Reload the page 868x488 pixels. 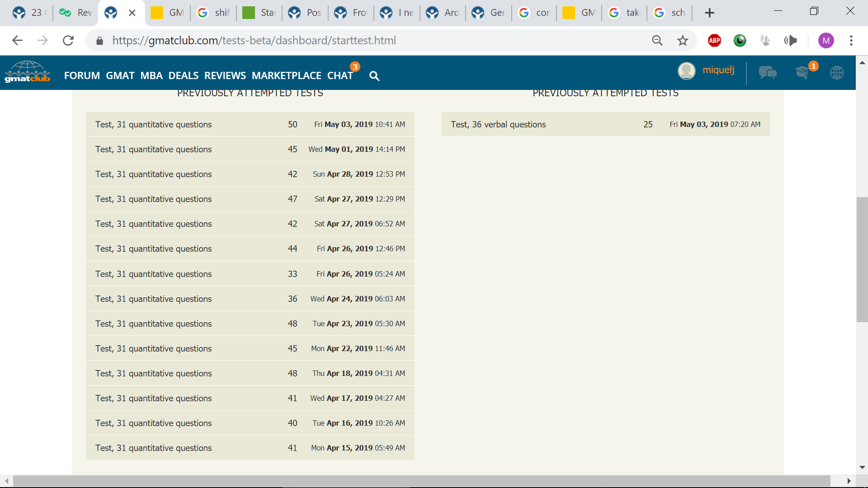click(68, 41)
